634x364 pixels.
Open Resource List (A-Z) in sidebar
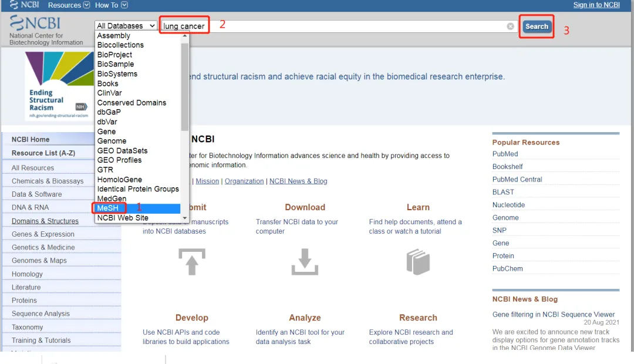pyautogui.click(x=43, y=153)
